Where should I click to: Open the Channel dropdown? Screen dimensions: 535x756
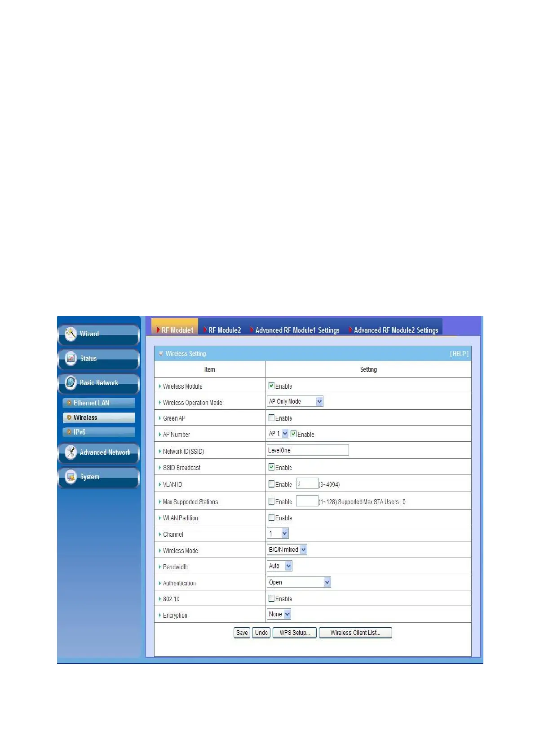click(x=278, y=533)
